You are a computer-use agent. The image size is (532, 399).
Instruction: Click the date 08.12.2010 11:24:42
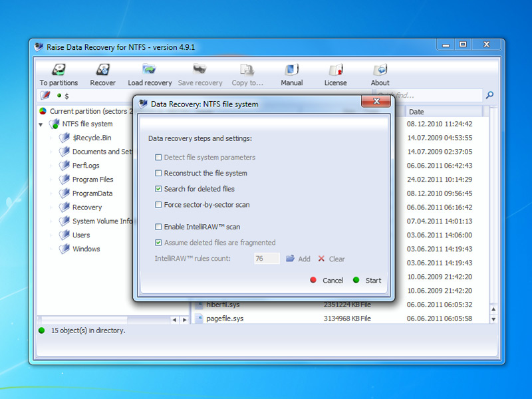pyautogui.click(x=440, y=124)
